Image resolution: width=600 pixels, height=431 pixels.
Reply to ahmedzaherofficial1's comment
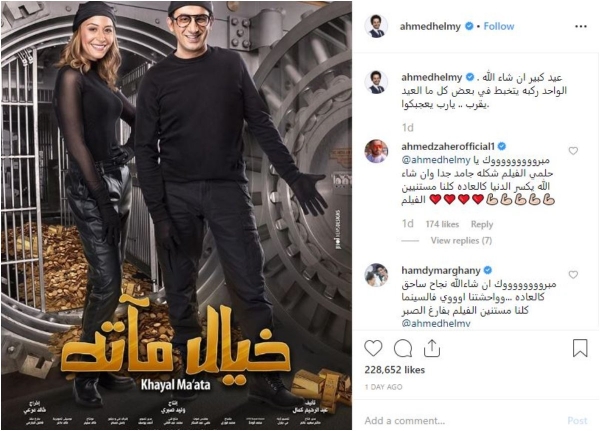point(482,224)
